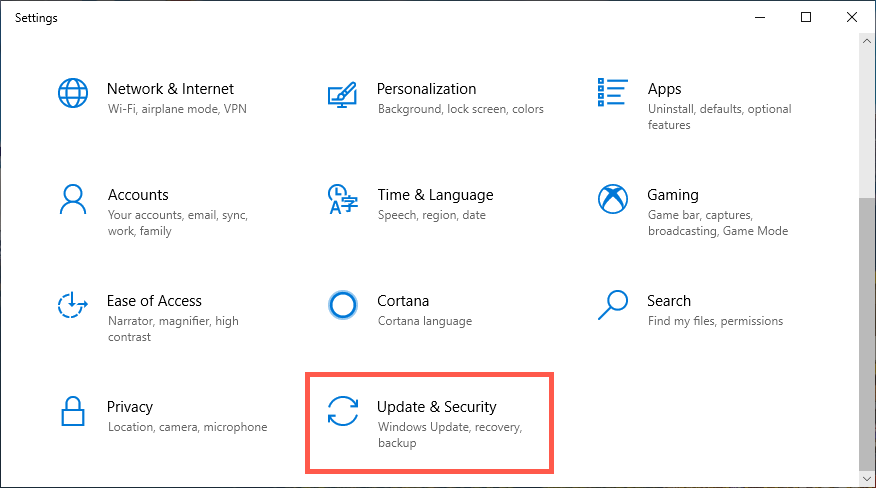Viewport: 876px width, 488px height.
Task: Maximize the Settings window
Action: point(806,17)
